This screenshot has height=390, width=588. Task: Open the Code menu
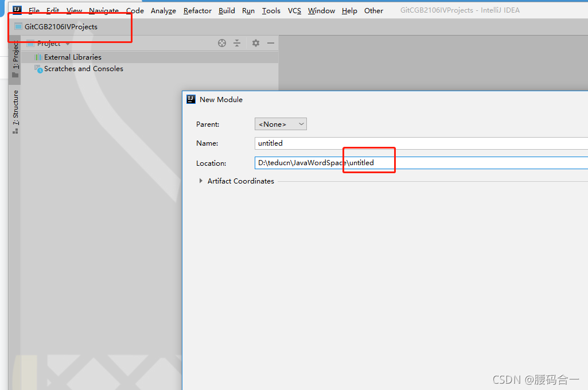tap(135, 10)
